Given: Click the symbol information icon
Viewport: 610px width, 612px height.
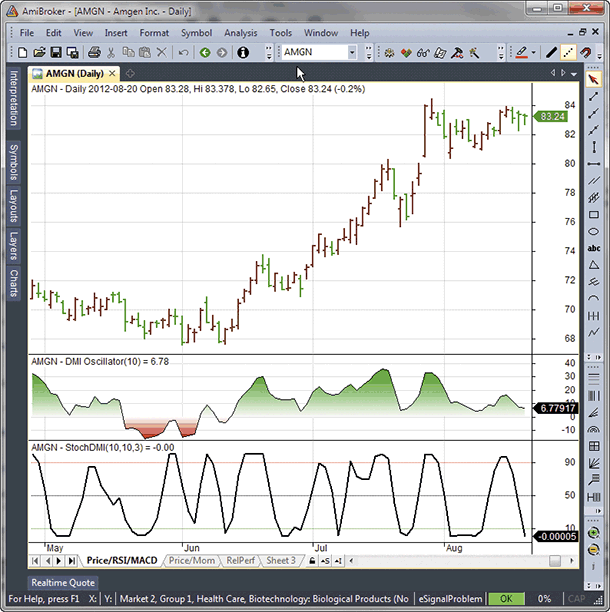Looking at the screenshot, I should pyautogui.click(x=241, y=52).
